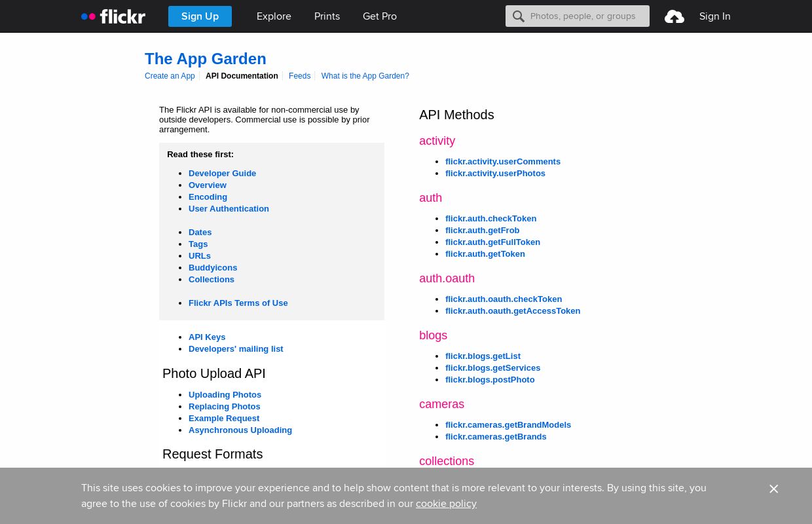Viewport: 812px width, 524px height.
Task: Open the URLs link
Action: coord(200,256)
